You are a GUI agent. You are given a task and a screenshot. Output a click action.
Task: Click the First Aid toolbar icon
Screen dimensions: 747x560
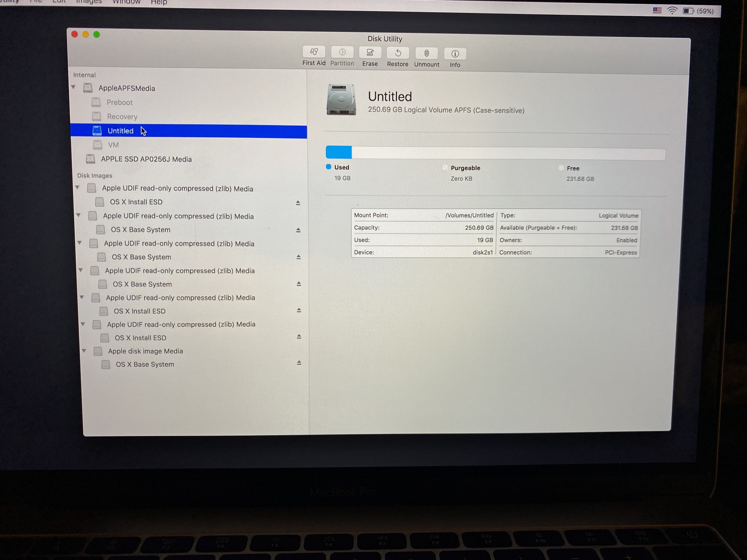pos(314,52)
